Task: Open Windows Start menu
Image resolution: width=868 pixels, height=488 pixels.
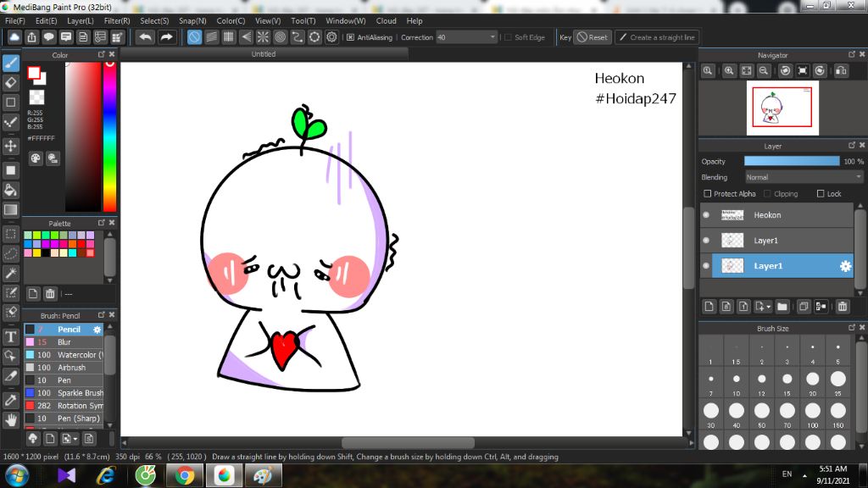Action: tap(17, 476)
